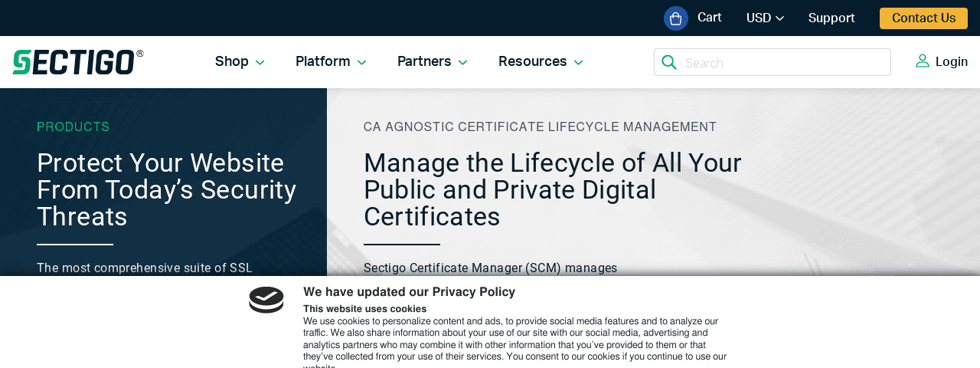This screenshot has height=368, width=980.
Task: Open the Platform navigation menu
Action: click(x=322, y=62)
